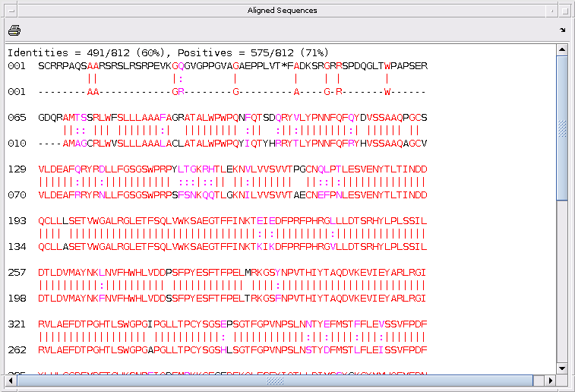Screen dimensions: 575x392
Task: Click the vertical scrollbar down arrow
Action: coord(562,368)
